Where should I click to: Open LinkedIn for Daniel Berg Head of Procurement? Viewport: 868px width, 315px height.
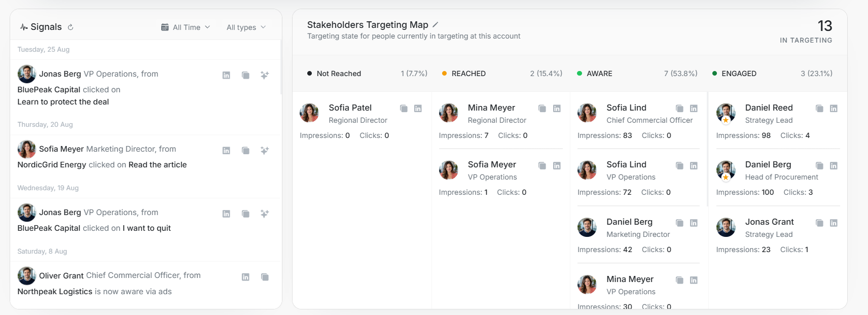pos(834,166)
